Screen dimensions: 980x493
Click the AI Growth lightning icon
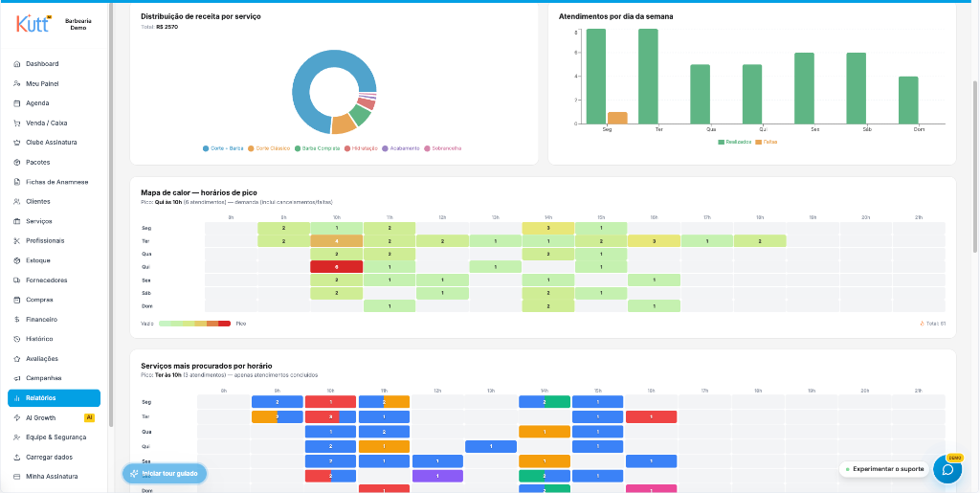coord(17,418)
